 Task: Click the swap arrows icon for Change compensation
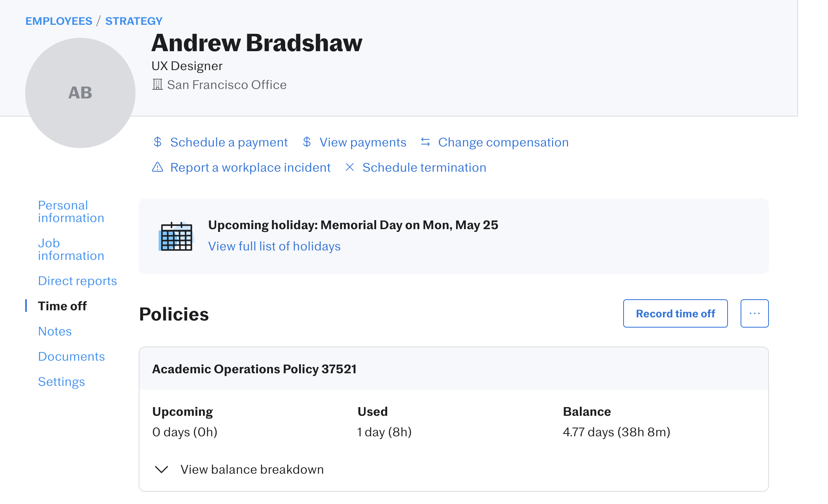click(425, 142)
